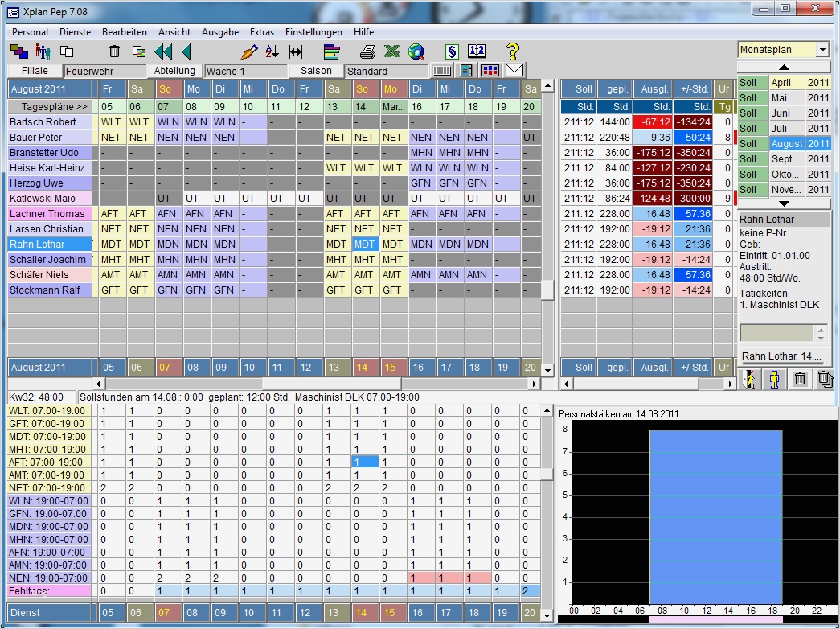Click the barcode stripes icon beside Standard
This screenshot has height=629, width=840.
(x=442, y=70)
